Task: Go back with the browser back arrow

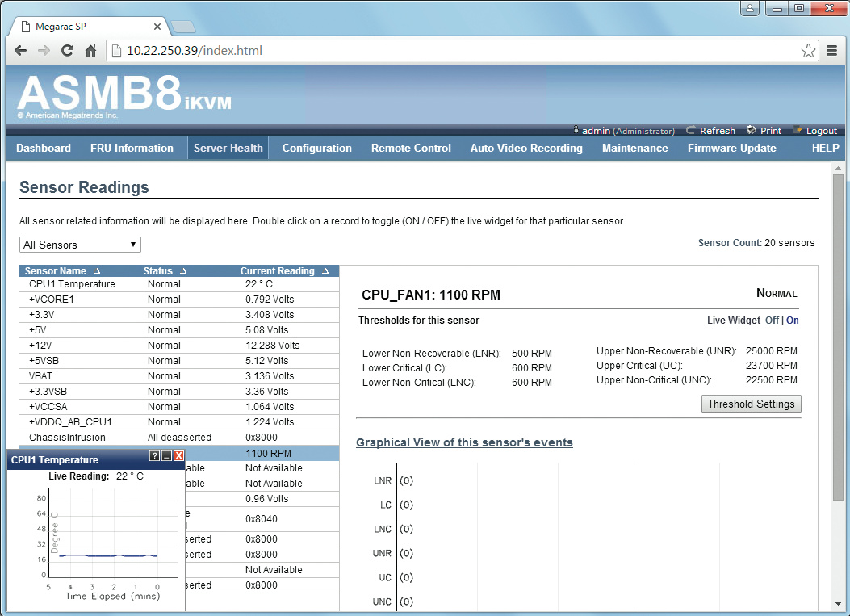Action: (21, 50)
